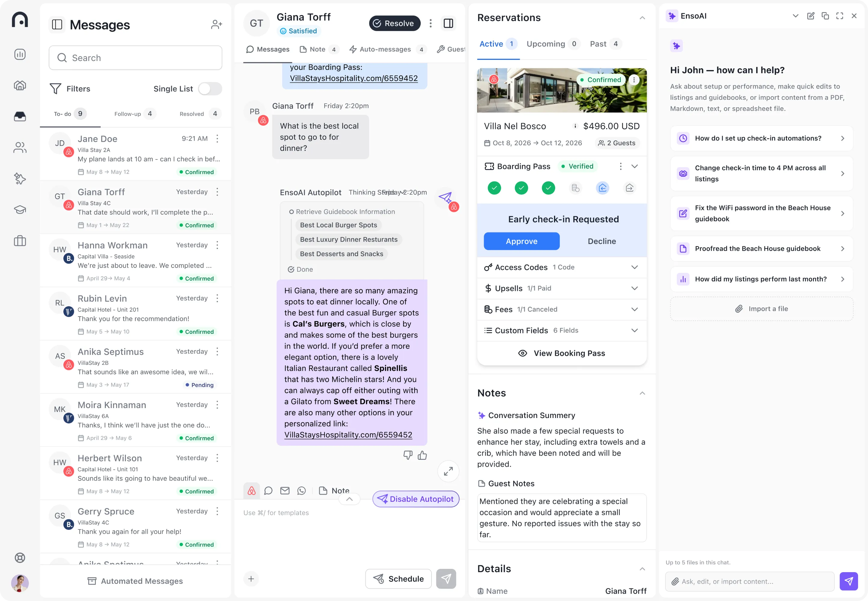Open Jane Doe conversation options menu
Screen dimensions: 868x601
(217, 139)
